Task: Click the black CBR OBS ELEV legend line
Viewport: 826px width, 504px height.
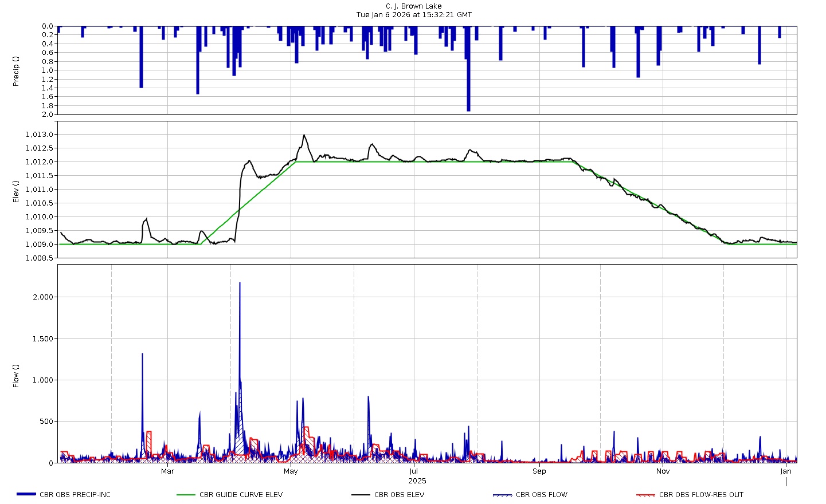Action: pyautogui.click(x=361, y=495)
